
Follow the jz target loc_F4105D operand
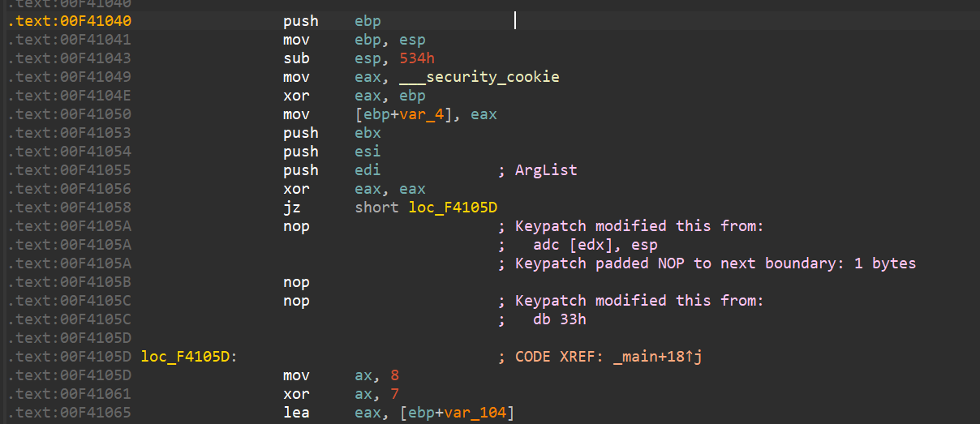[x=453, y=208]
